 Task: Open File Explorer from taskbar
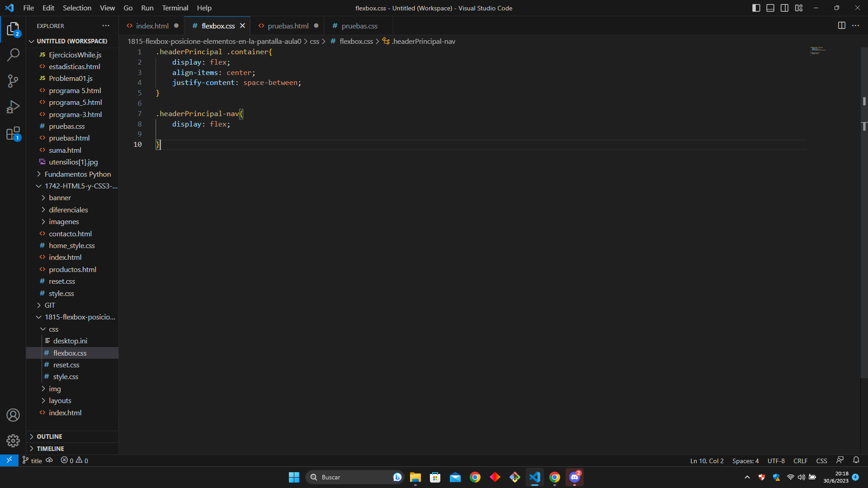tap(415, 477)
